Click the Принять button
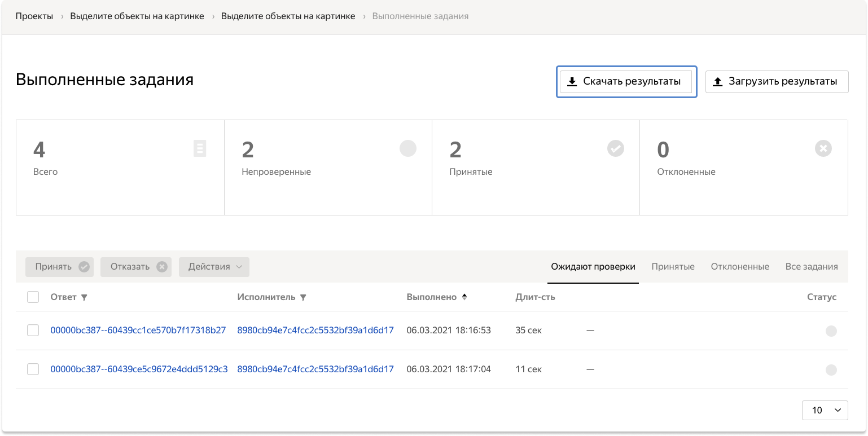Viewport: 868px width, 436px height. (59, 267)
